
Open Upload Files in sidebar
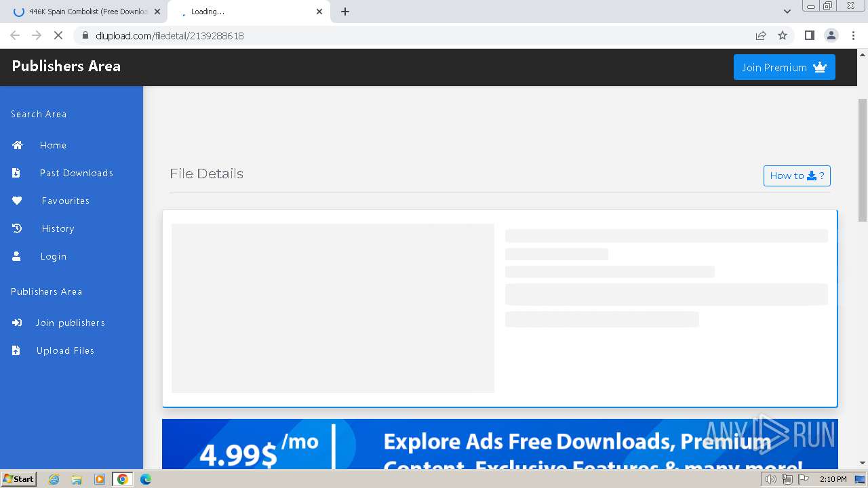click(65, 350)
